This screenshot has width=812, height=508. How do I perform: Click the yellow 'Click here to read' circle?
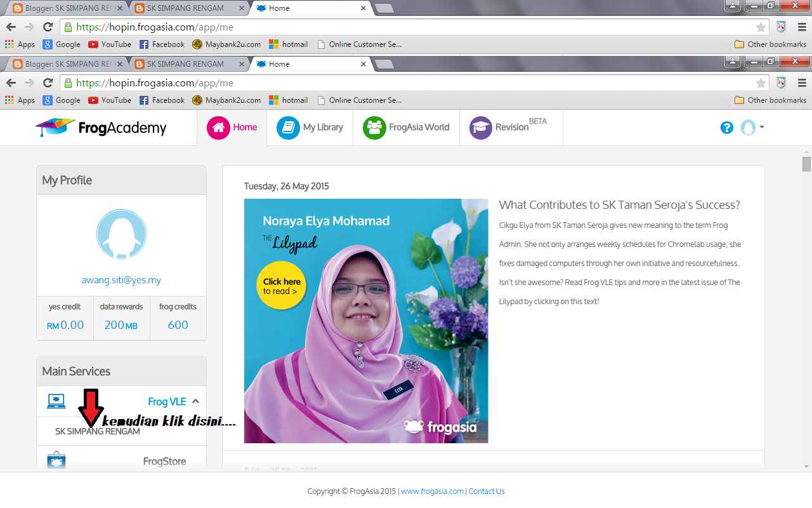tap(281, 285)
